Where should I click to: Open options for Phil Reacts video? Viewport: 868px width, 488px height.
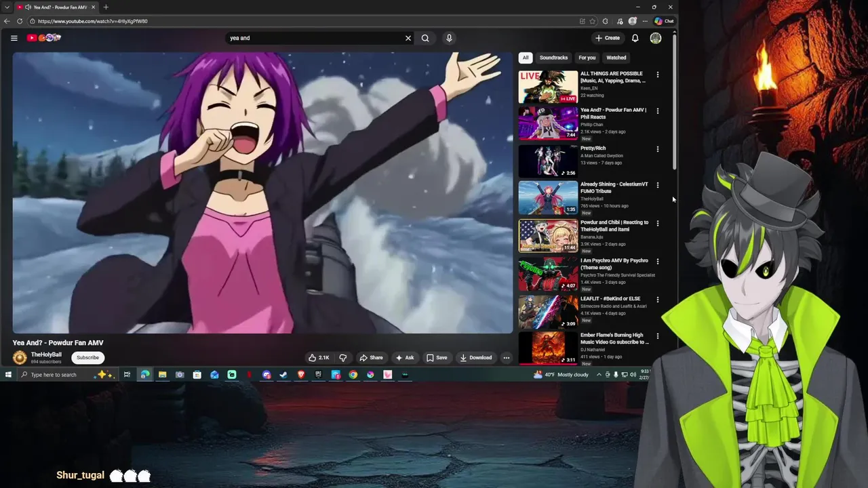(657, 111)
